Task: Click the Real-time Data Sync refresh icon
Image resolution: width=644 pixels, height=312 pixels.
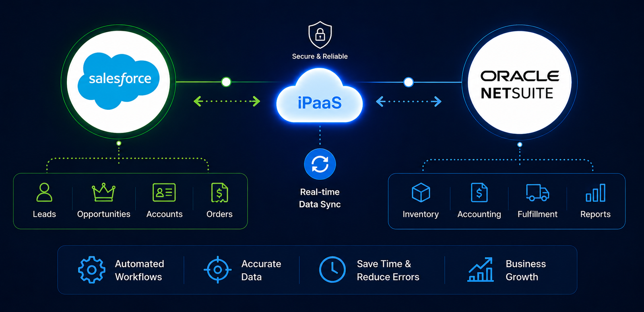Action: (320, 164)
